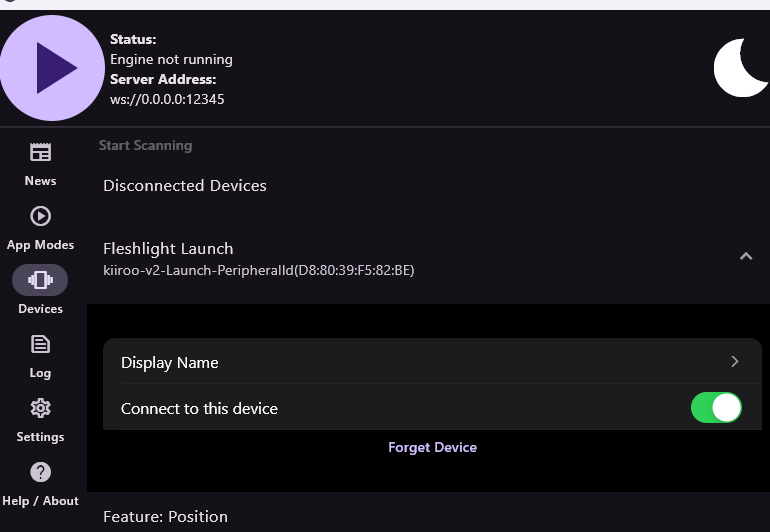Click the Settings sidebar label
The image size is (770, 532).
point(40,437)
